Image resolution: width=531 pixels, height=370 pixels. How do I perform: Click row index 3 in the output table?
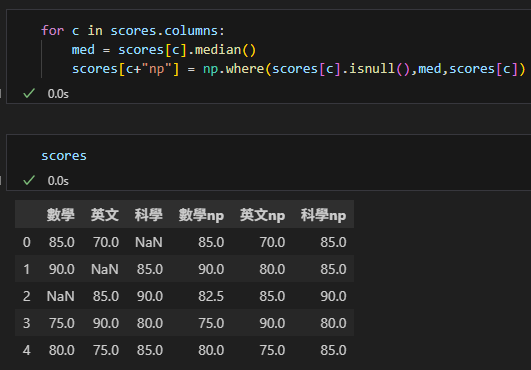(27, 323)
